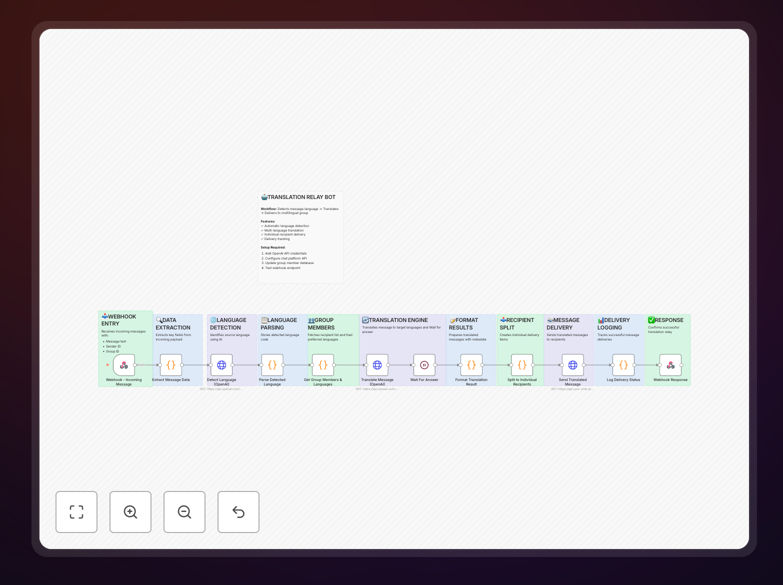Click the "Log Delivery Status" node label

[624, 380]
